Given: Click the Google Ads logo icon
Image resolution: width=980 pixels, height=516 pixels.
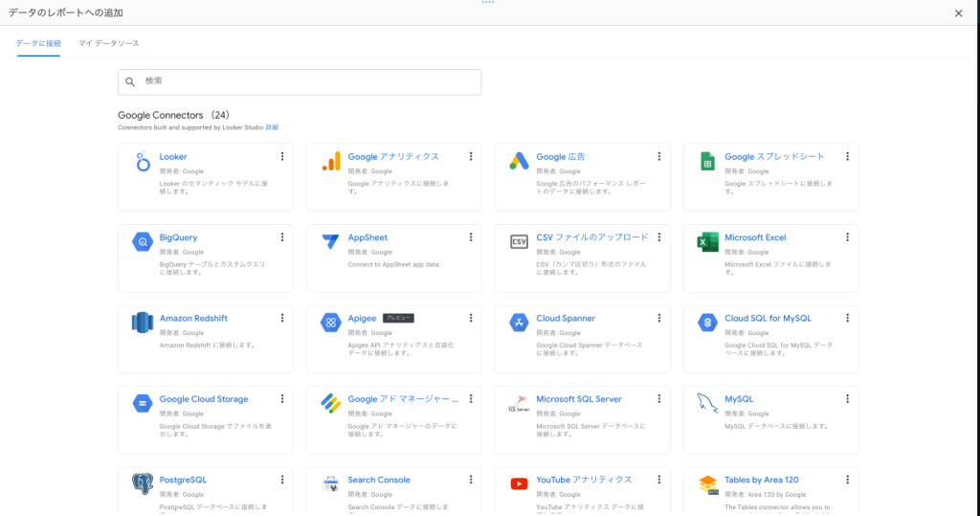Looking at the screenshot, I should click(519, 162).
